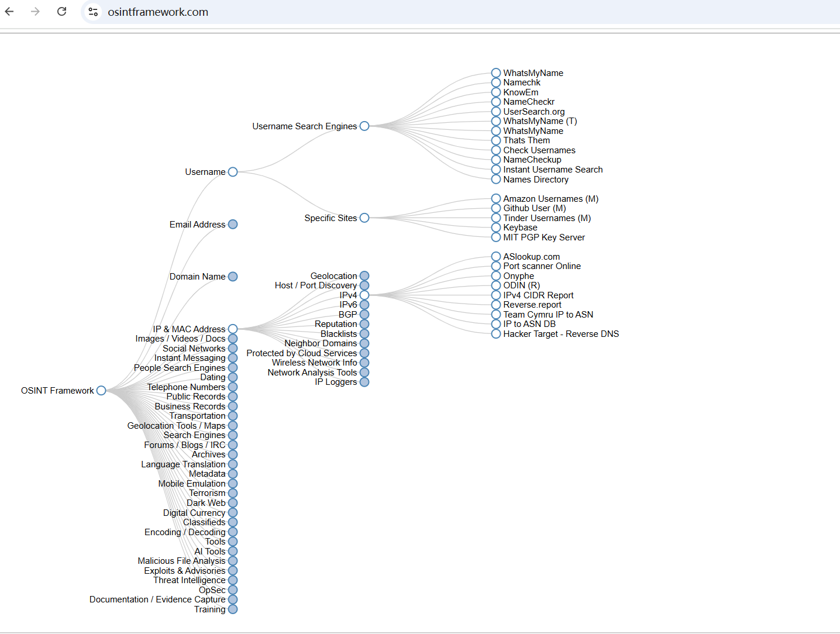
Task: Expand the OpSec node
Action: tap(233, 590)
